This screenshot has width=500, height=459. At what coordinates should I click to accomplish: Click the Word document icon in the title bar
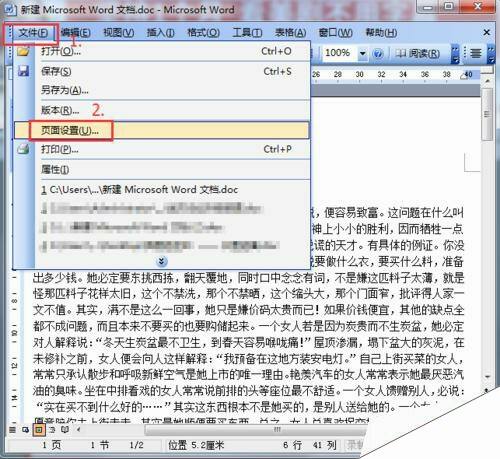point(10,10)
